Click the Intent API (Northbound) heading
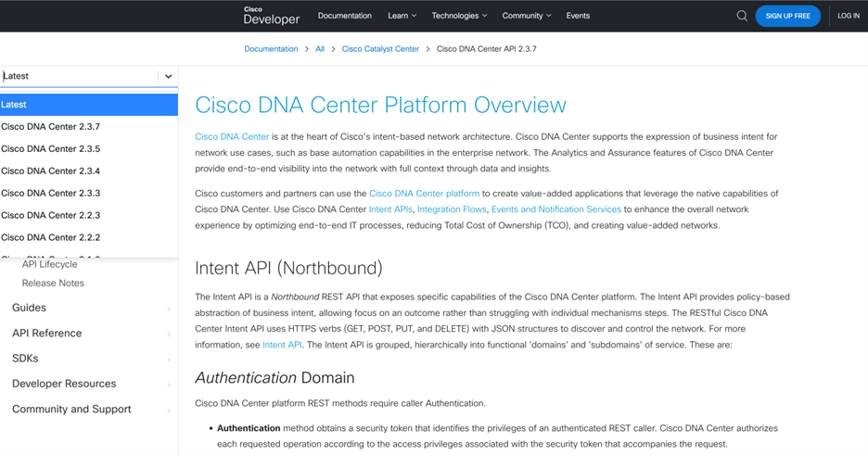Screen dimensions: 868x455 [288, 268]
